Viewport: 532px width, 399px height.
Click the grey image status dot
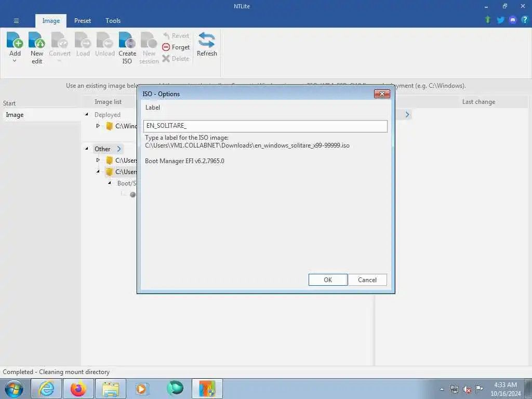click(132, 194)
